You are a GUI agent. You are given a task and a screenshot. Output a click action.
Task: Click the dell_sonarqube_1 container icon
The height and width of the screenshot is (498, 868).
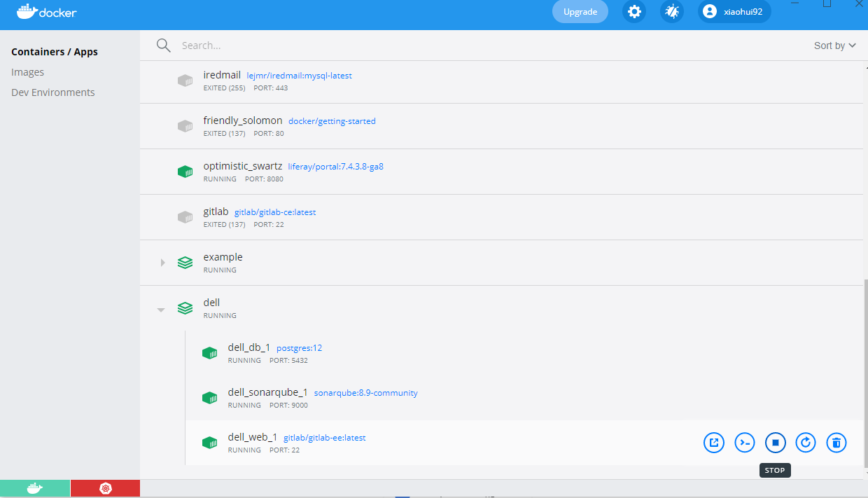point(209,398)
